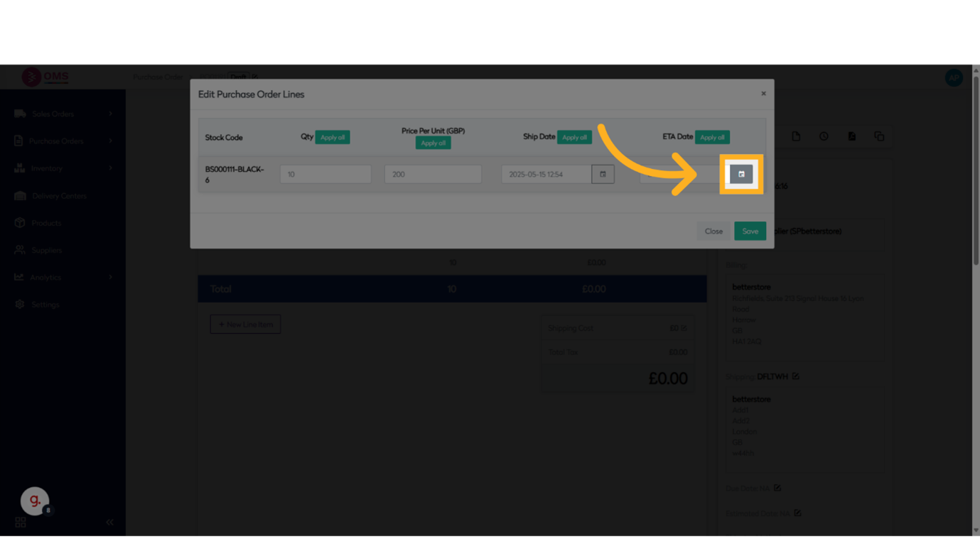
Task: Apply Ship Date to all lines
Action: point(574,137)
